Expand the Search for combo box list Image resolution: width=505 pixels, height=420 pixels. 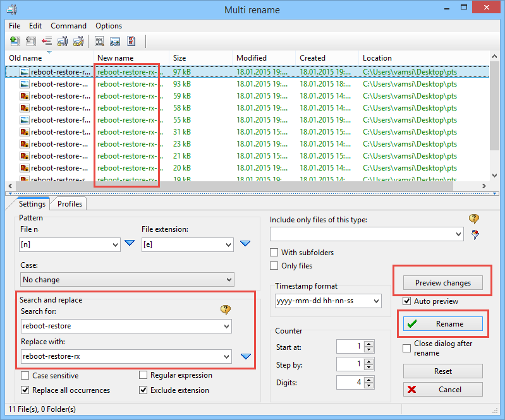[x=226, y=327]
